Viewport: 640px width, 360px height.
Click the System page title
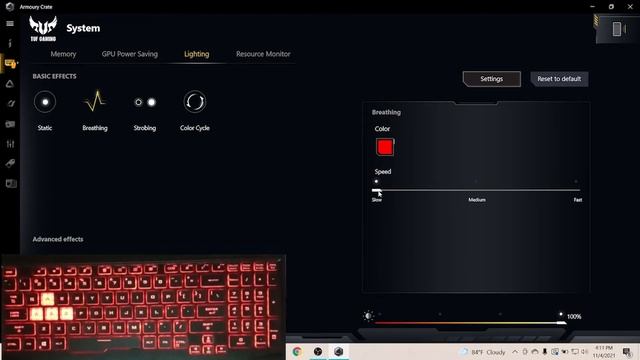[x=83, y=28]
